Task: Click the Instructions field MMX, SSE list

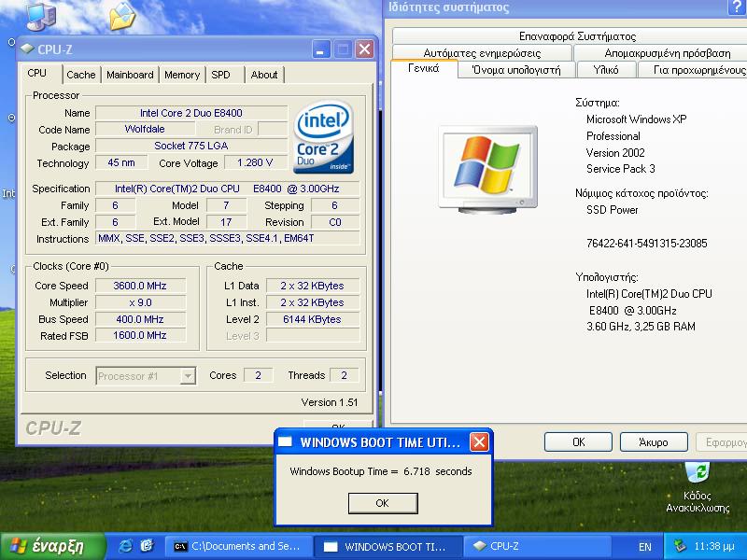Action: 227,238
